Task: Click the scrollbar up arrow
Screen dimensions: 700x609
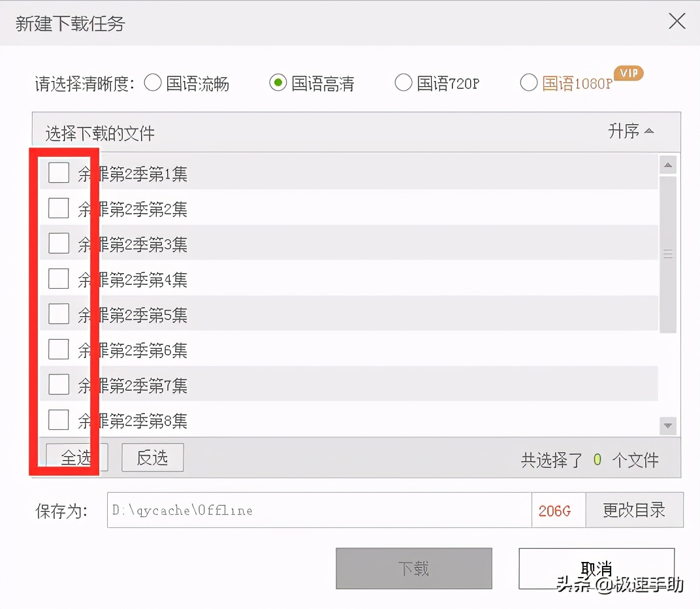Action: [x=667, y=165]
